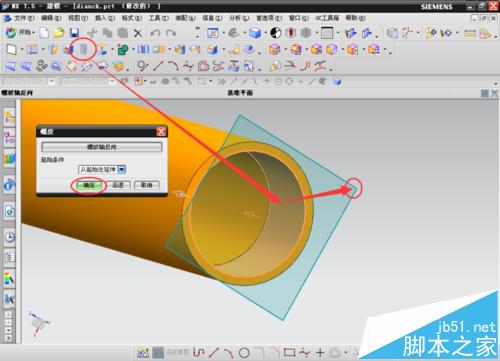This screenshot has width=500, height=361.
Task: Confirm thread dialog with green OK button
Action: pyautogui.click(x=89, y=185)
